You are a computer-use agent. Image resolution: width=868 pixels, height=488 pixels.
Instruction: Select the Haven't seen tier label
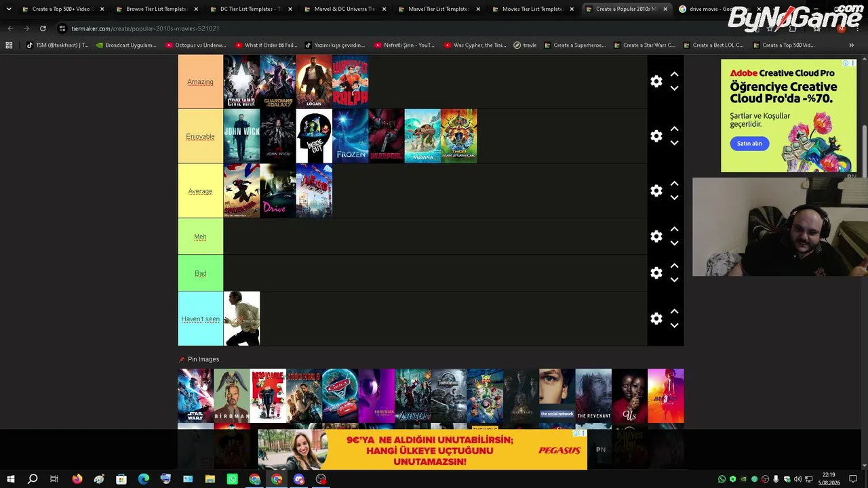pos(200,319)
